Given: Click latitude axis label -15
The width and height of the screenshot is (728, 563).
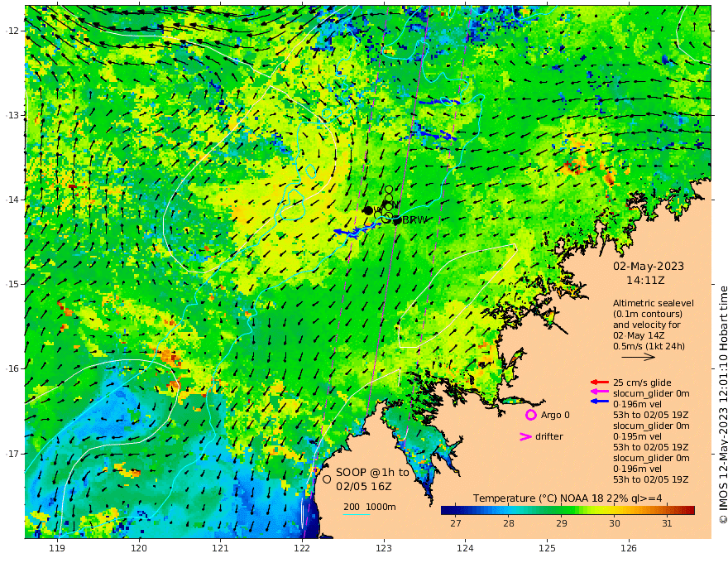Looking at the screenshot, I should click(x=12, y=284).
